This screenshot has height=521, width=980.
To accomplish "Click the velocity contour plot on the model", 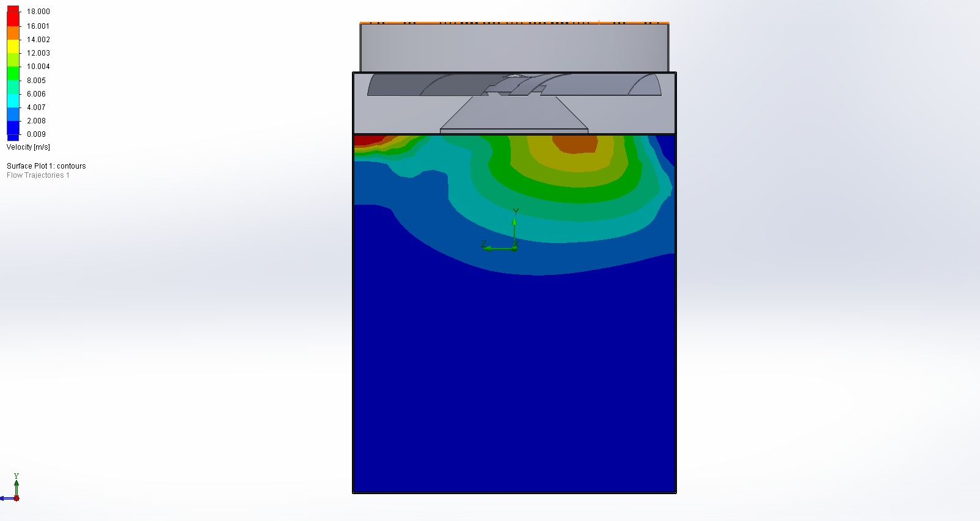I will [x=514, y=313].
